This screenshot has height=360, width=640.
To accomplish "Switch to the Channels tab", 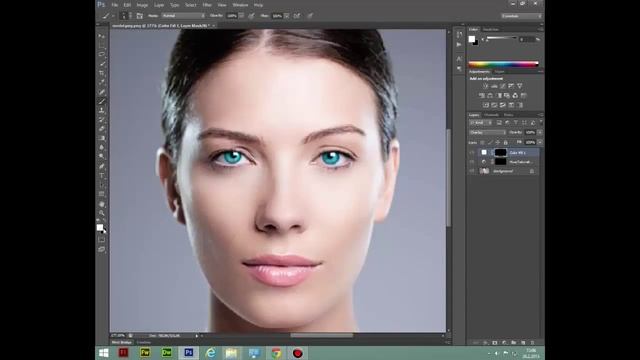I will click(x=491, y=115).
